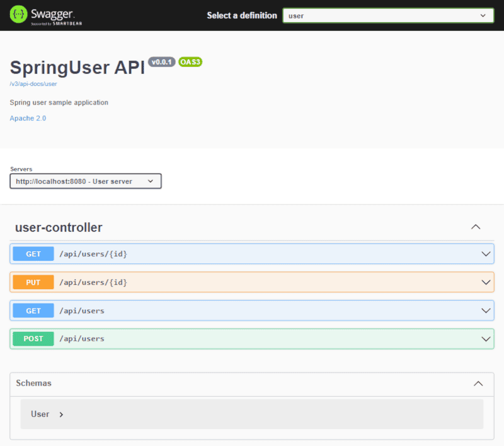The height and width of the screenshot is (446, 504).
Task: Click the GET badge on /api/users
Action: click(x=33, y=310)
